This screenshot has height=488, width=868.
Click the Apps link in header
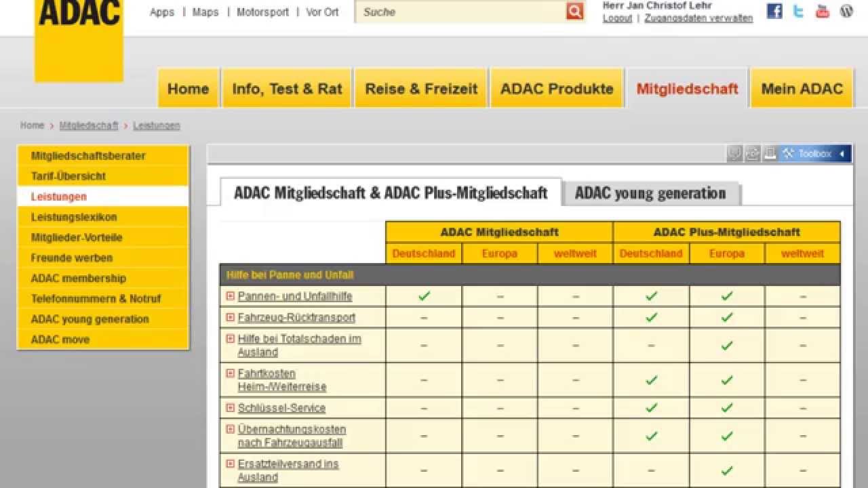162,12
